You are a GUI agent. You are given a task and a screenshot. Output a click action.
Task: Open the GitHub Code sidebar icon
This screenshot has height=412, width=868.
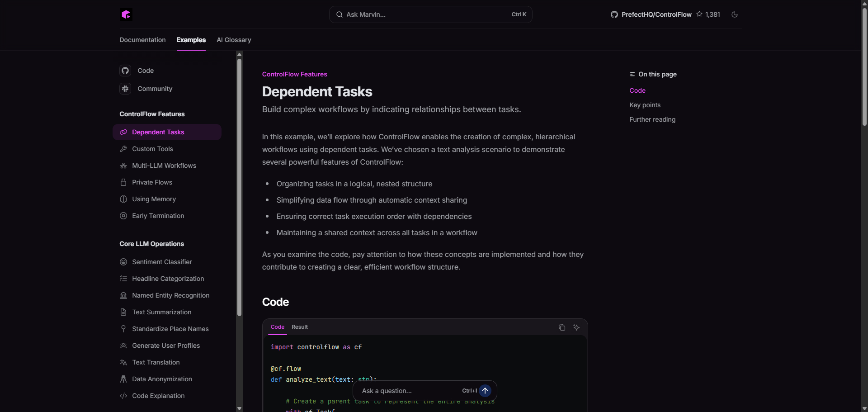pyautogui.click(x=125, y=71)
